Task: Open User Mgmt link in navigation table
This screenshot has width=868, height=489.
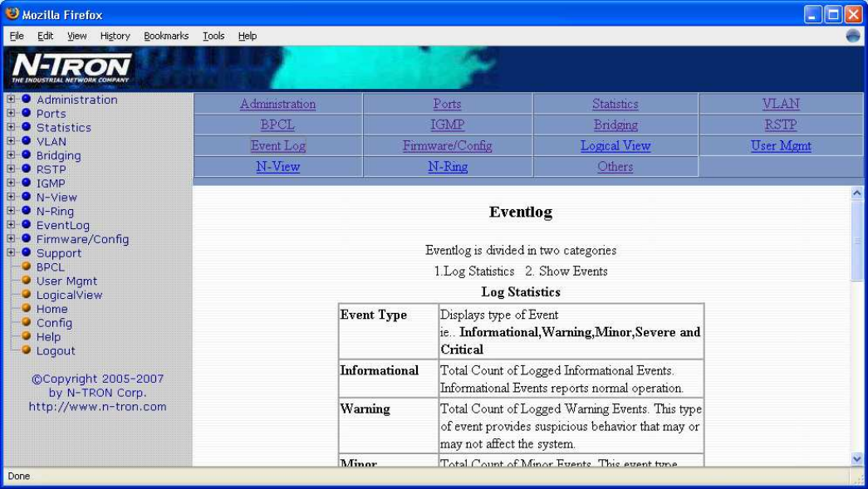Action: [x=781, y=146]
